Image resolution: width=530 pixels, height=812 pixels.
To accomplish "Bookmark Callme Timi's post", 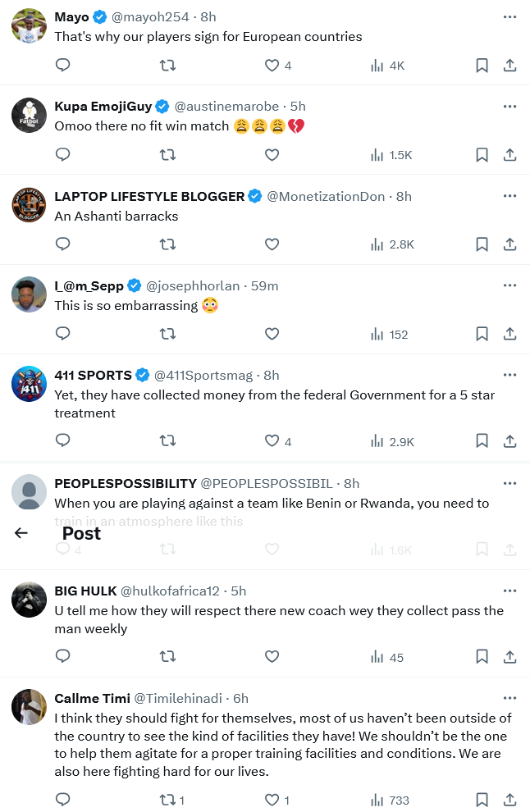I will 482,801.
